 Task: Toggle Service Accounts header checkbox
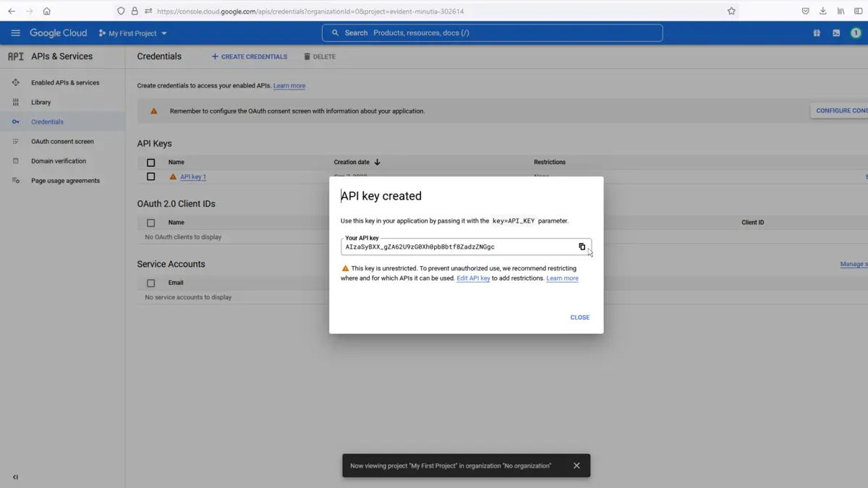(150, 283)
